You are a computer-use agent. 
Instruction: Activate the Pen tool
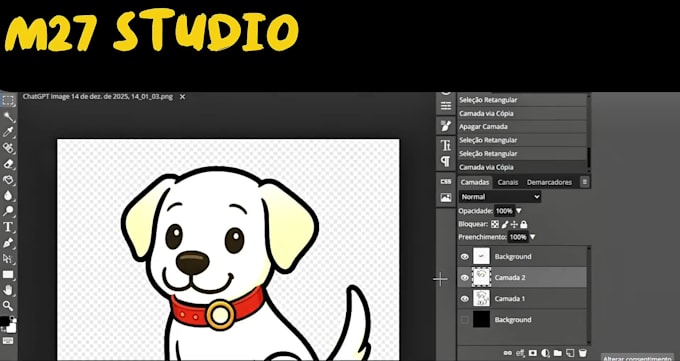click(8, 243)
